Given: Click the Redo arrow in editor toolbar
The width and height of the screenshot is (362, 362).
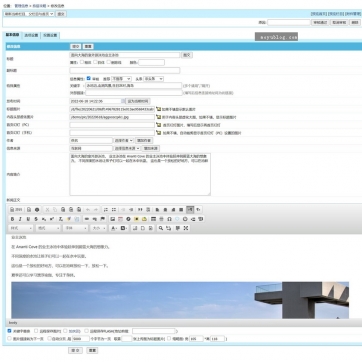Looking at the screenshot, I should pyautogui.click(x=96, y=210).
